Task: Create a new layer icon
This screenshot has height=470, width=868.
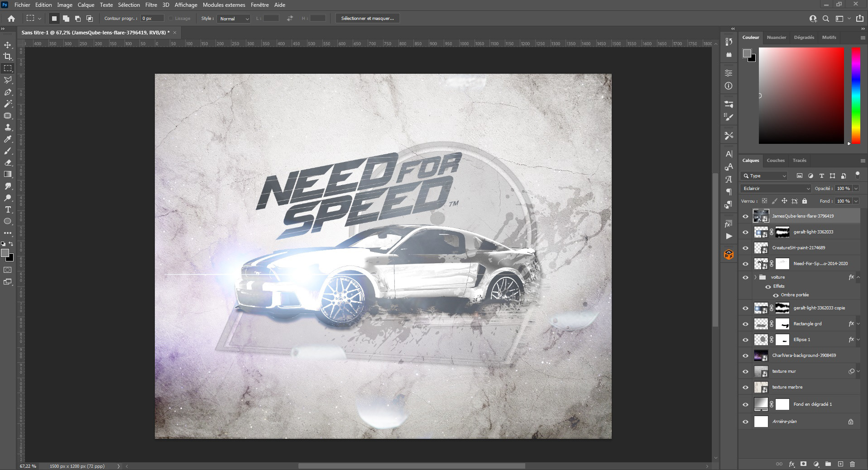Action: tap(840, 464)
